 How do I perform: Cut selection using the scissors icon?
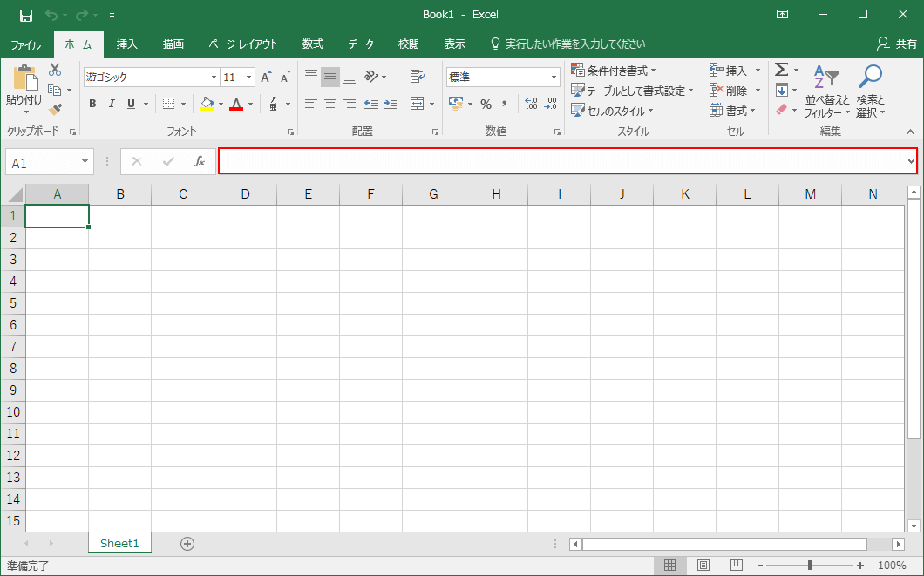pyautogui.click(x=55, y=70)
